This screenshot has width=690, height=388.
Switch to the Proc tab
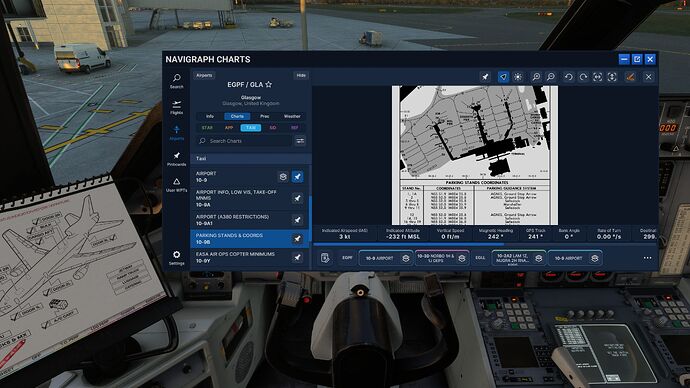(x=264, y=116)
